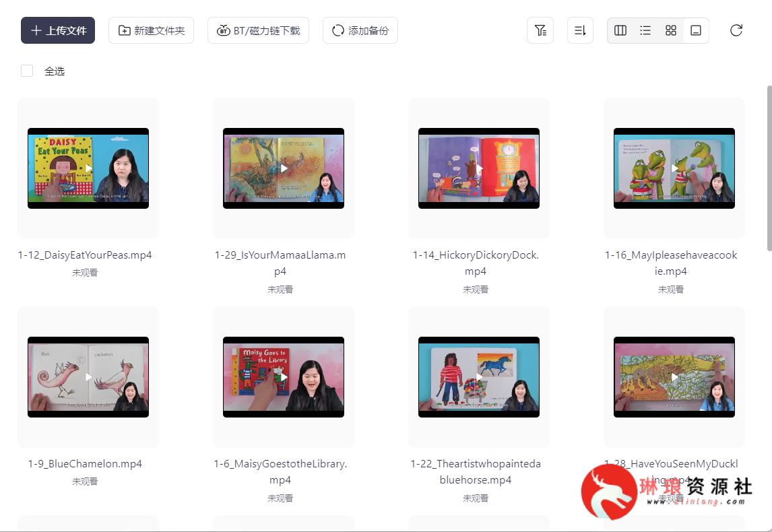
Task: Play the MayIpleasehaveacookie video thumbnail
Action: (x=674, y=168)
